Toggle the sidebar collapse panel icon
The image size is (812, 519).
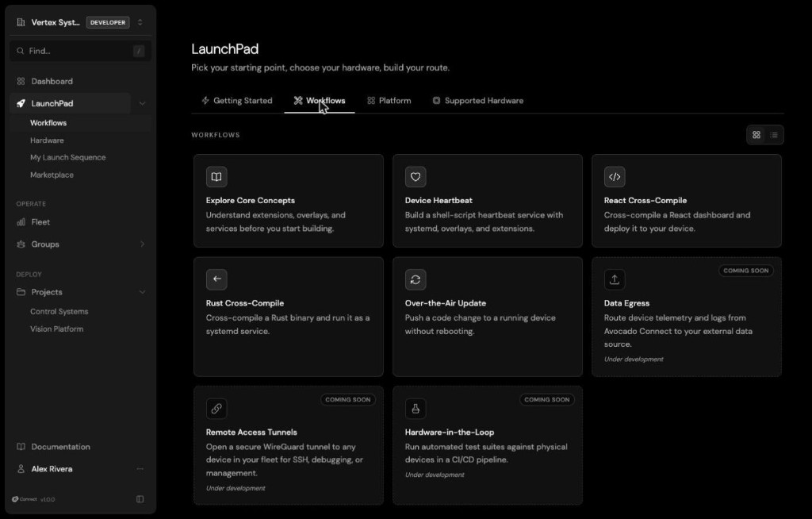pyautogui.click(x=140, y=499)
